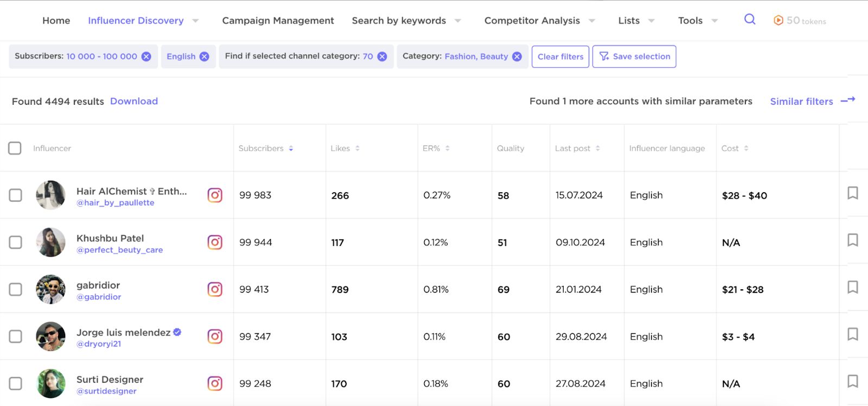Select subscribers value 99 413
This screenshot has width=868, height=406.
[x=254, y=289]
